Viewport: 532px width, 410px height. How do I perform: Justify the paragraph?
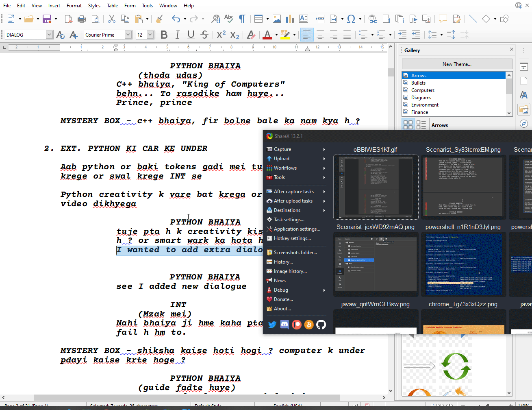point(347,35)
